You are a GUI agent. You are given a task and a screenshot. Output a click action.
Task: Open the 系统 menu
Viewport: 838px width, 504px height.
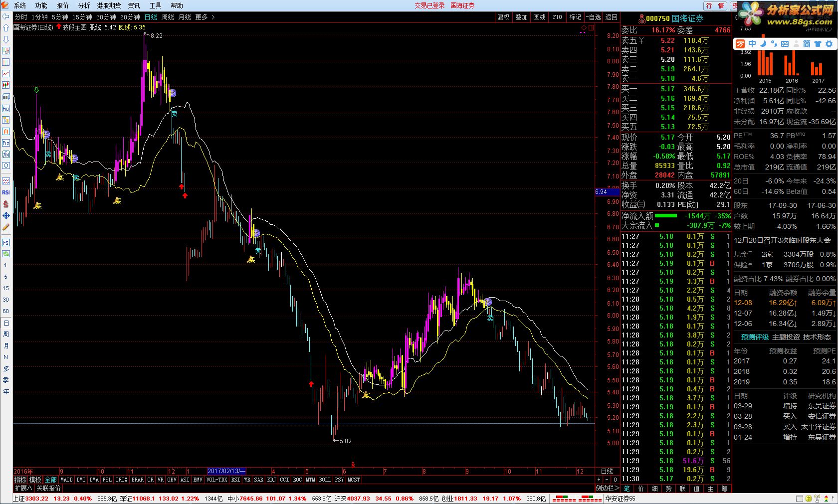point(20,5)
